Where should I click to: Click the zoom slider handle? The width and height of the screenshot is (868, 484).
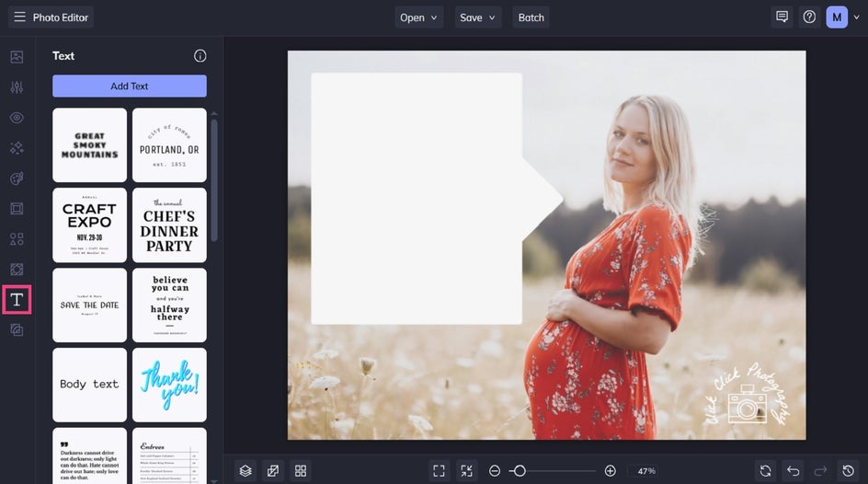coord(520,471)
